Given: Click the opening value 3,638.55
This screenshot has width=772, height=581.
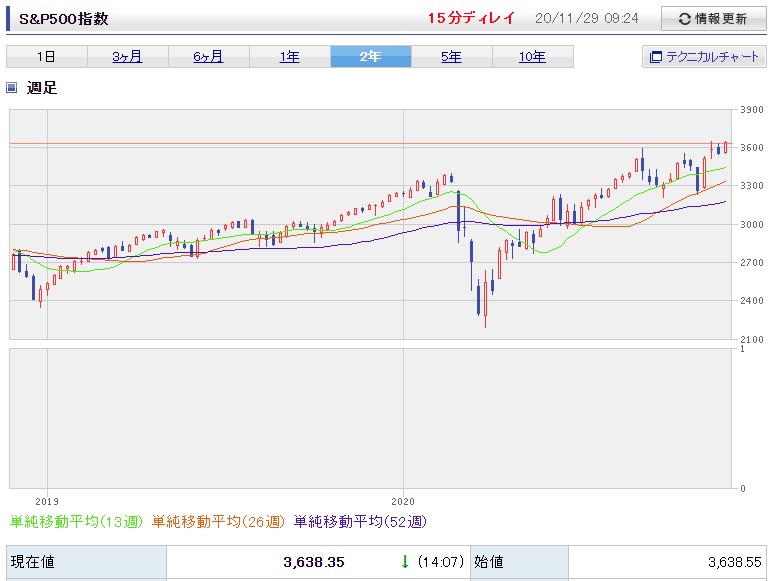Looking at the screenshot, I should pyautogui.click(x=735, y=562).
